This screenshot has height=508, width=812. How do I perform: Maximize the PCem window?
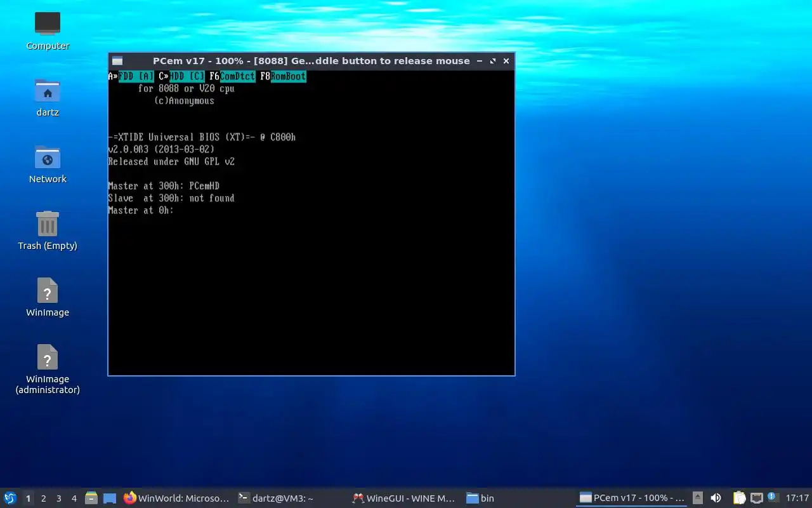click(493, 61)
